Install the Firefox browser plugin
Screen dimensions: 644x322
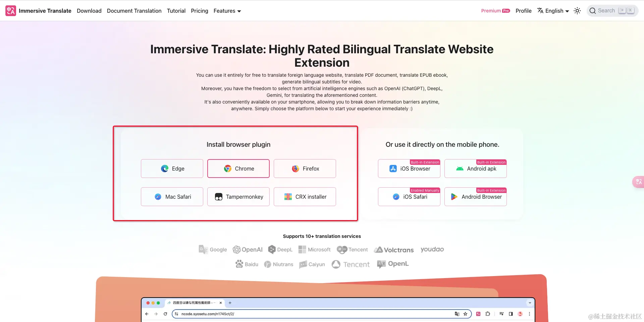point(305,169)
